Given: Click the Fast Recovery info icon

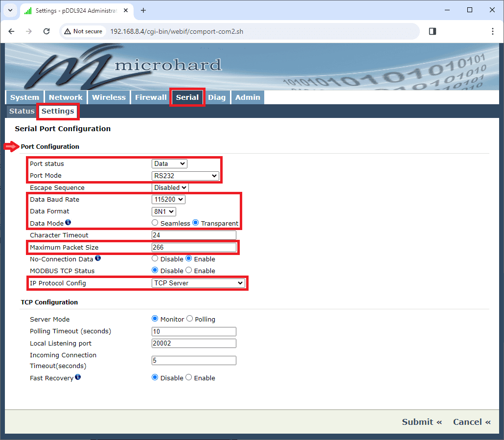Looking at the screenshot, I should (x=78, y=377).
